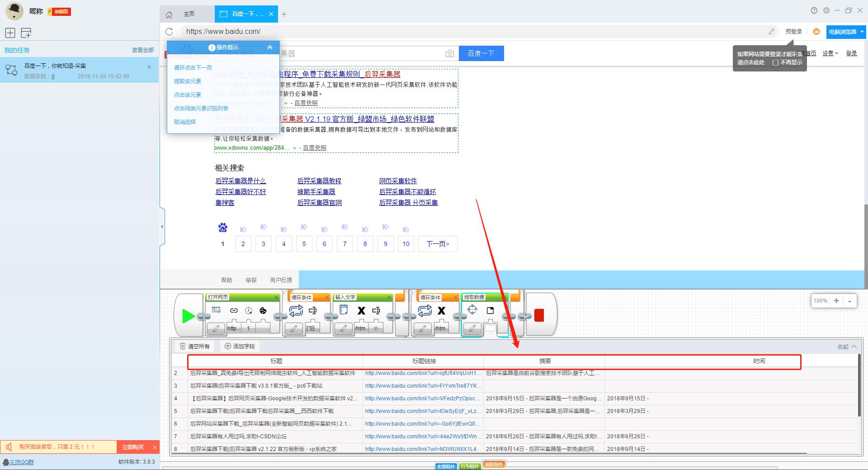Open the 电脑浏览器 browser mode dropdown

tap(846, 32)
